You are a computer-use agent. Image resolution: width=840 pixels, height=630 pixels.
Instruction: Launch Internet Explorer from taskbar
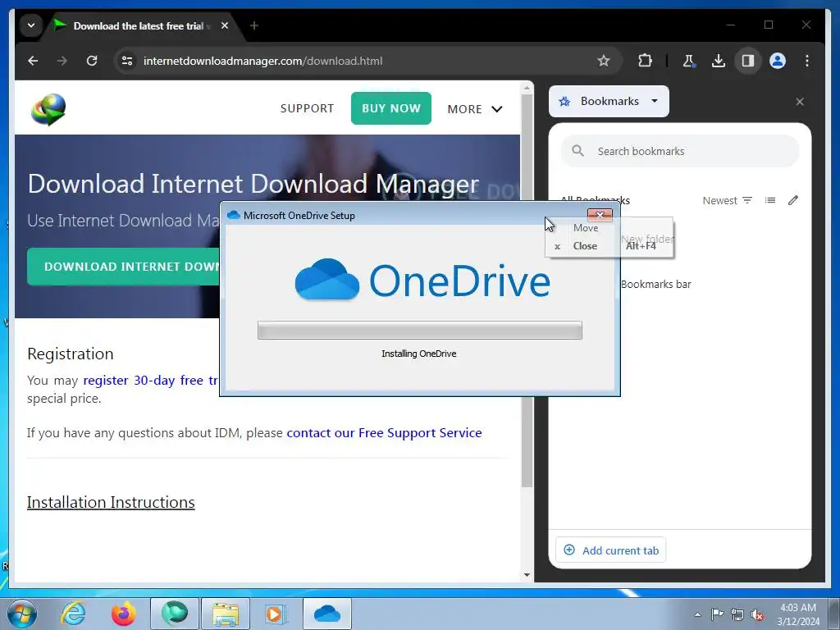click(x=73, y=614)
